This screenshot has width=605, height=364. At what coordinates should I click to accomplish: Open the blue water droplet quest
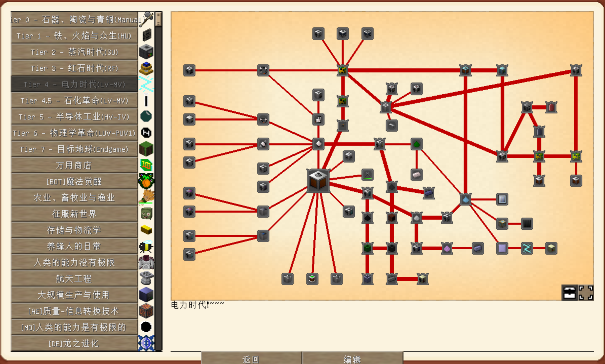[465, 199]
